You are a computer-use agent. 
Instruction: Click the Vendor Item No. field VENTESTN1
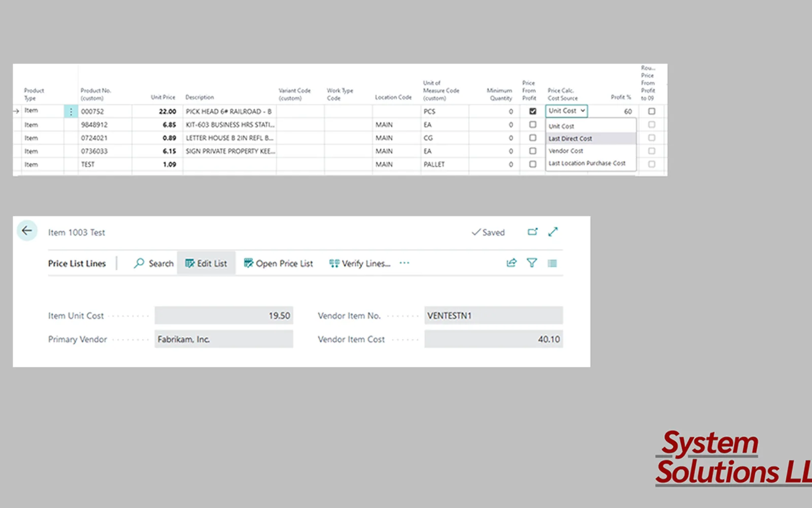point(493,315)
